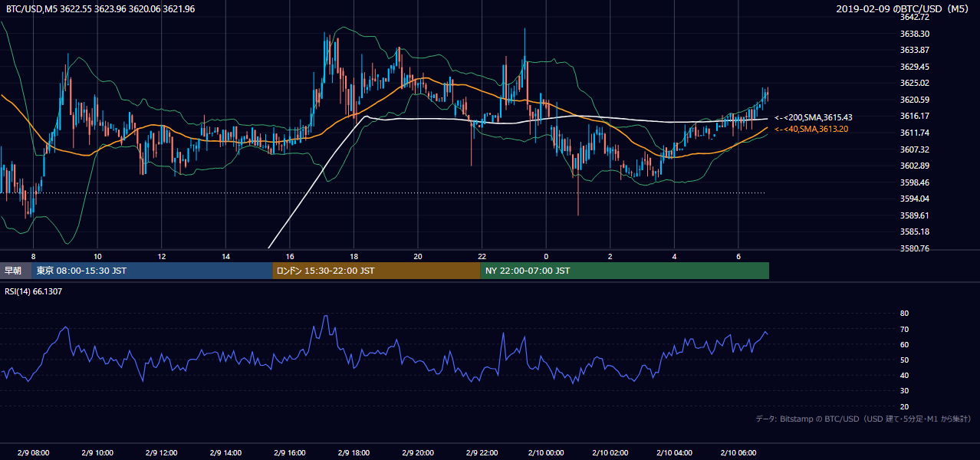Screen dimensions: 980x460
Task: Click hour tick 14 under the price chart
Action: coord(225,256)
